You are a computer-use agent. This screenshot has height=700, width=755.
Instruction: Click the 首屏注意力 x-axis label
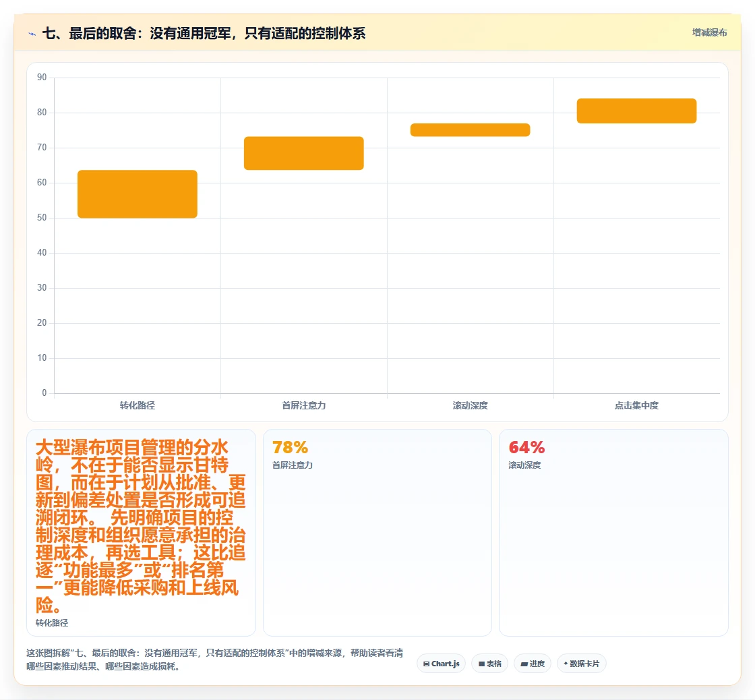[x=304, y=406]
